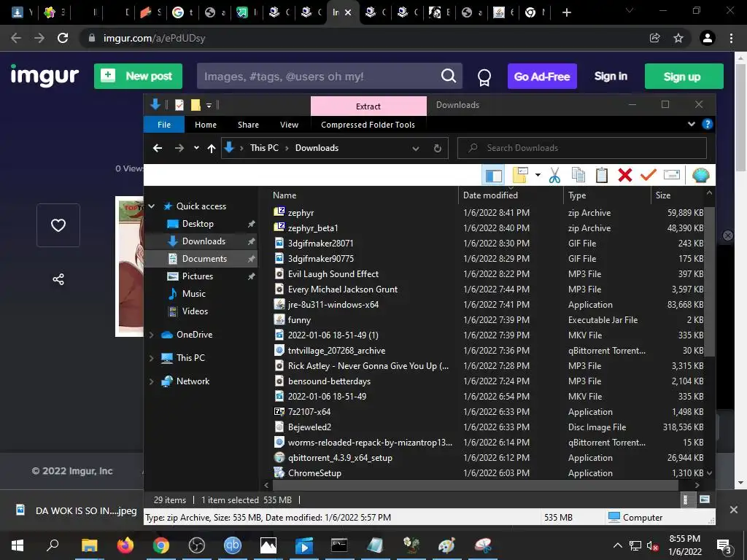Open the Share ribbon tab
Viewport: 747px width, 560px height.
pos(248,125)
